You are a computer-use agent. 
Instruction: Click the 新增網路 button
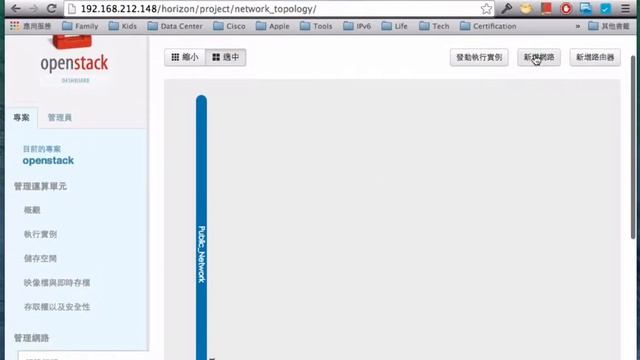coord(539,57)
